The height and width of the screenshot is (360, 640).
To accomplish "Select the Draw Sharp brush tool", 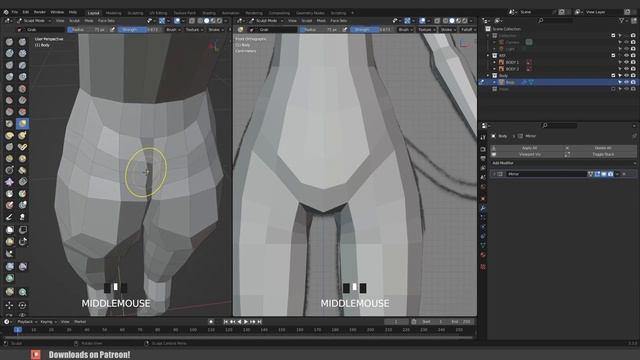I will click(22, 42).
